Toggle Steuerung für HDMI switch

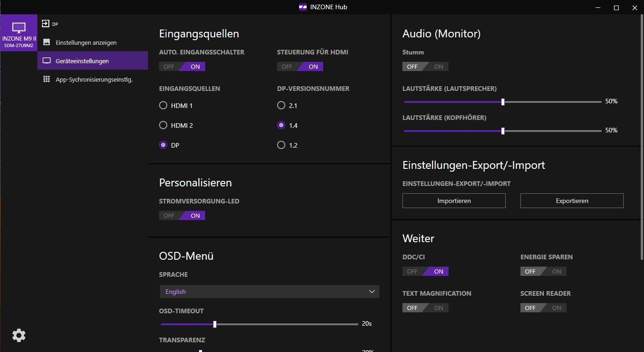click(300, 66)
